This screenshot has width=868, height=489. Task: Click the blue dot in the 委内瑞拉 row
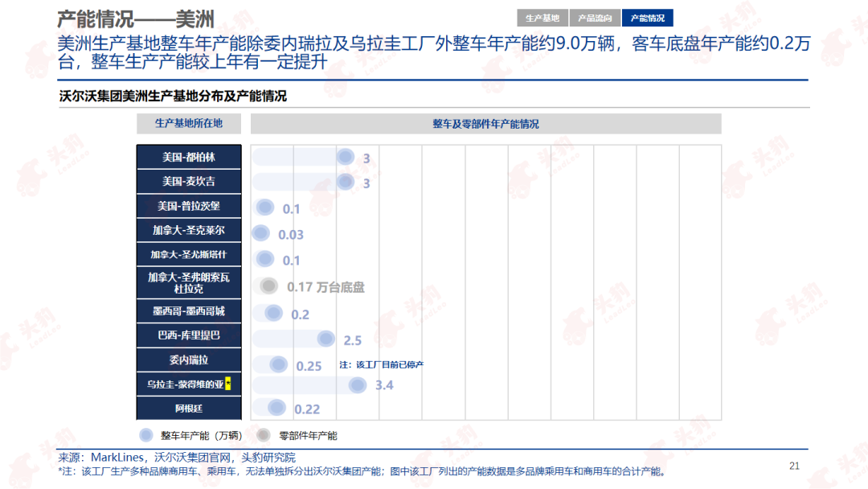(x=278, y=364)
